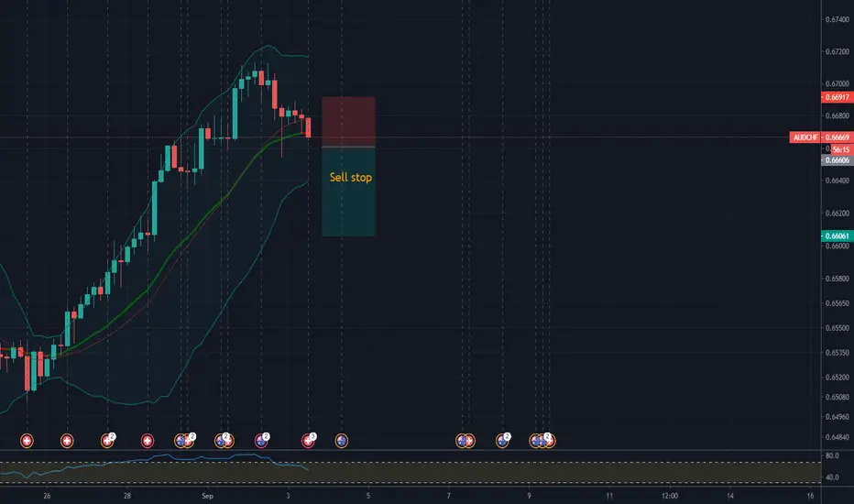Select the Sell stop text label

click(x=351, y=177)
